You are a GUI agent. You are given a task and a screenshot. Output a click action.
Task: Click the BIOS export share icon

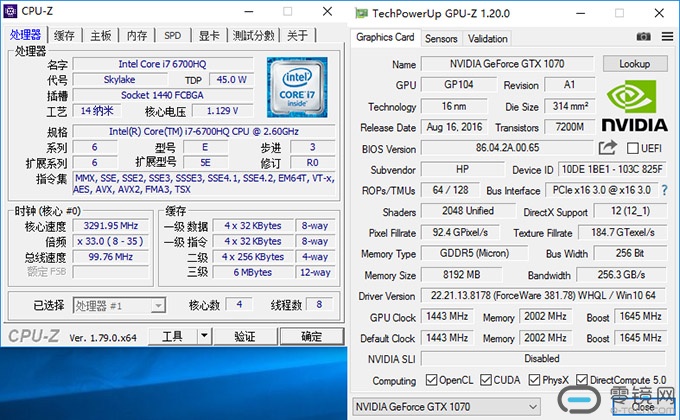coord(608,148)
